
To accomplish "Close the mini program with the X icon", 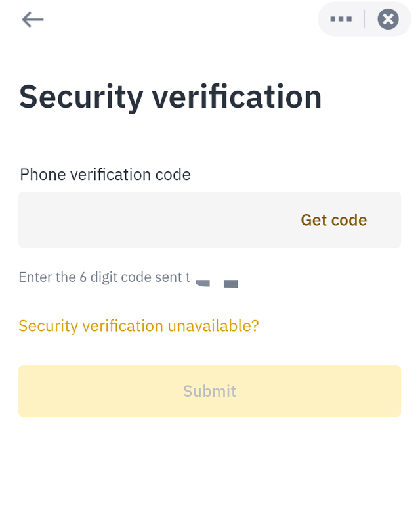I will [388, 19].
